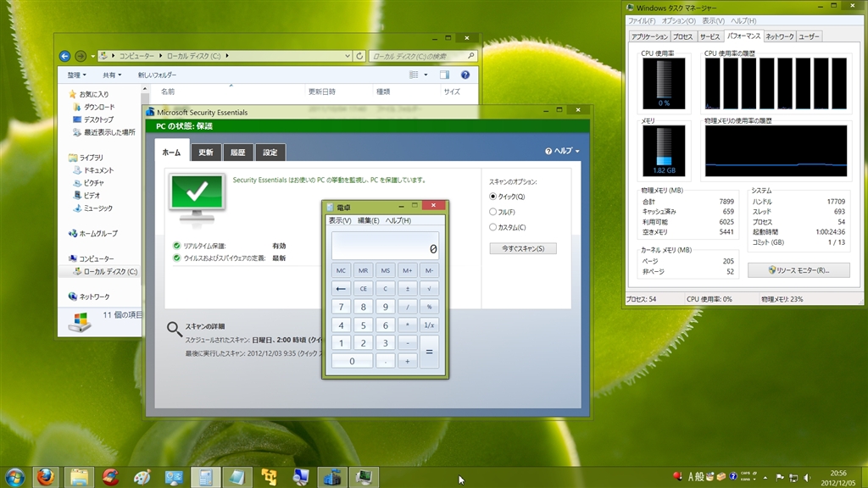Select the クイック(Q) scan option
868x488 pixels.
coord(493,197)
